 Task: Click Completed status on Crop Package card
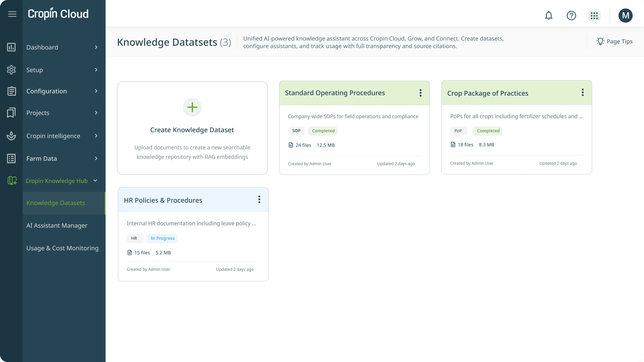(x=488, y=131)
